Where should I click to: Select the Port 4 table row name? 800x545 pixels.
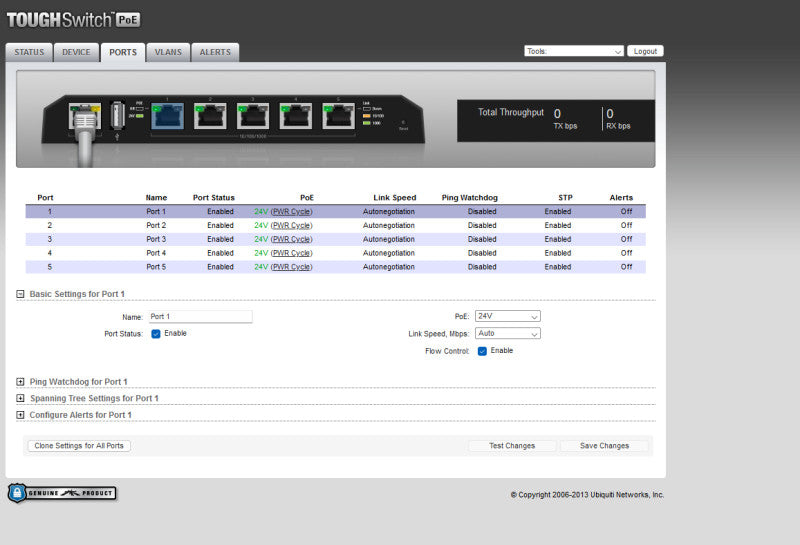[156, 253]
